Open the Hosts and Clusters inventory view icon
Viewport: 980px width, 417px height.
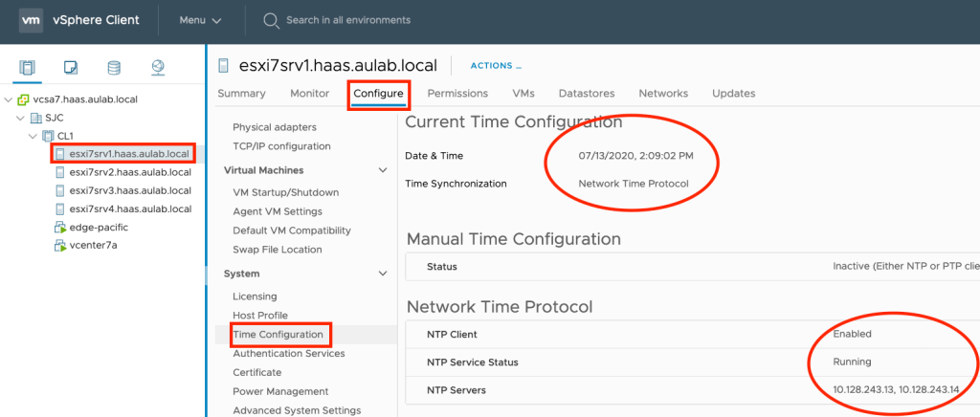click(27, 68)
